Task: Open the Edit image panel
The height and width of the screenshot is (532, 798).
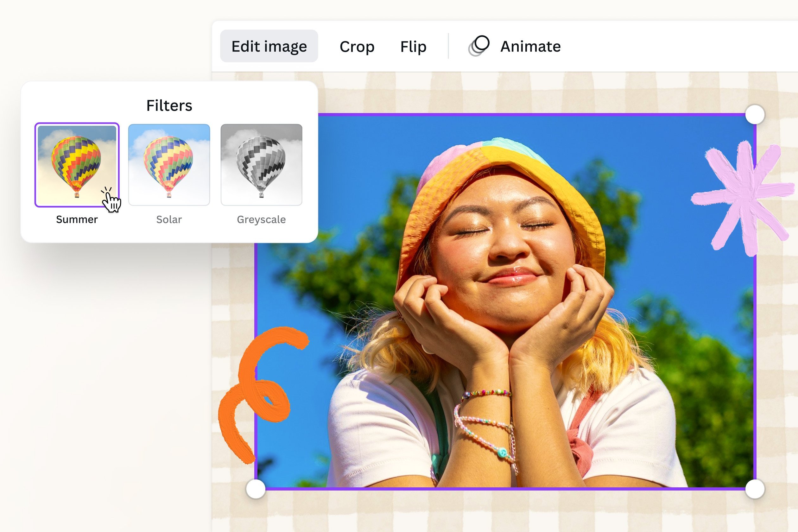Action: point(269,47)
